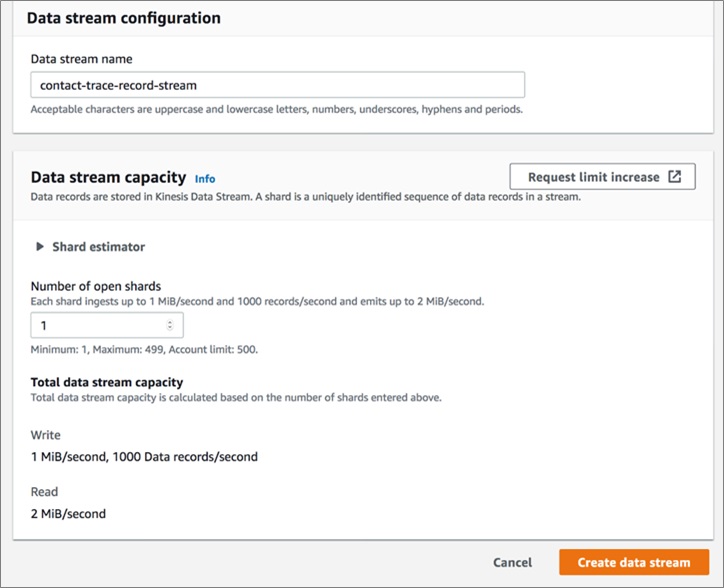Click the Minimum, Maximum, Account limit hint text

pyautogui.click(x=144, y=350)
